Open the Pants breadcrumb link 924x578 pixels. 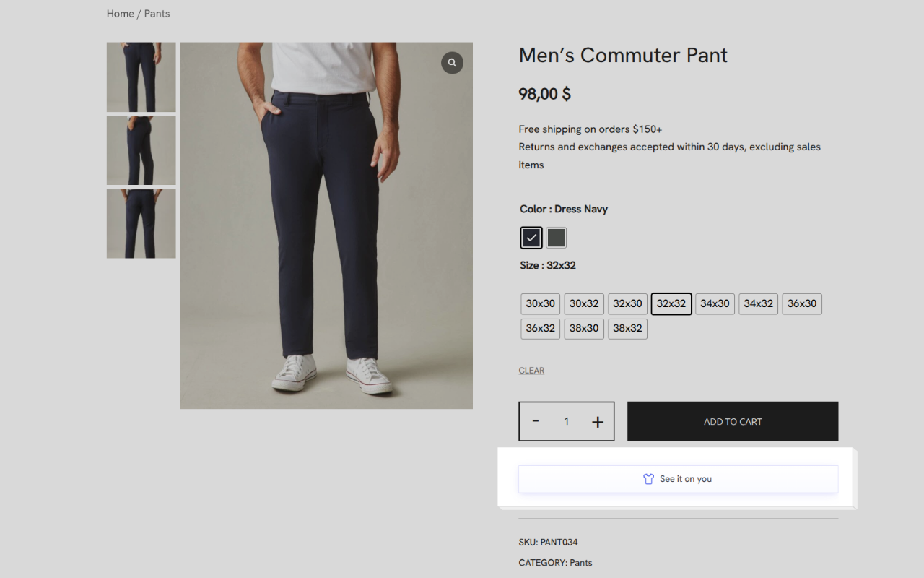click(x=157, y=14)
